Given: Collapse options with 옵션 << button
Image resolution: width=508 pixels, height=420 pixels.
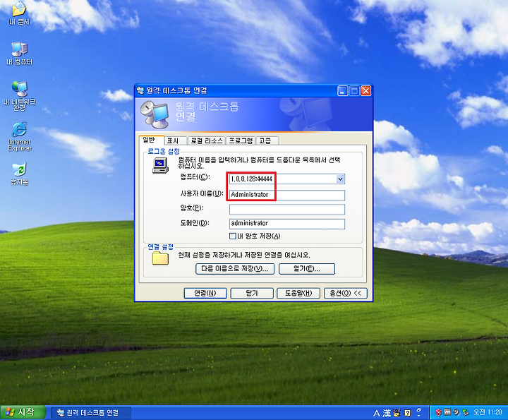Looking at the screenshot, I should (x=345, y=293).
